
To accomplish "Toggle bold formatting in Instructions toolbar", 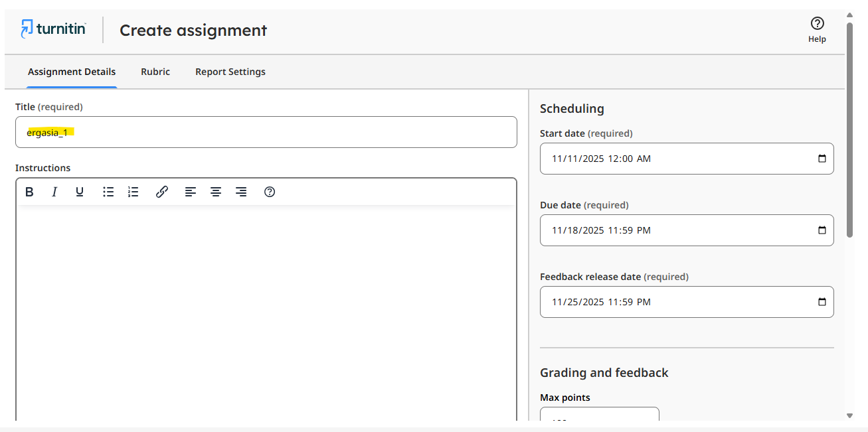I will click(x=29, y=192).
